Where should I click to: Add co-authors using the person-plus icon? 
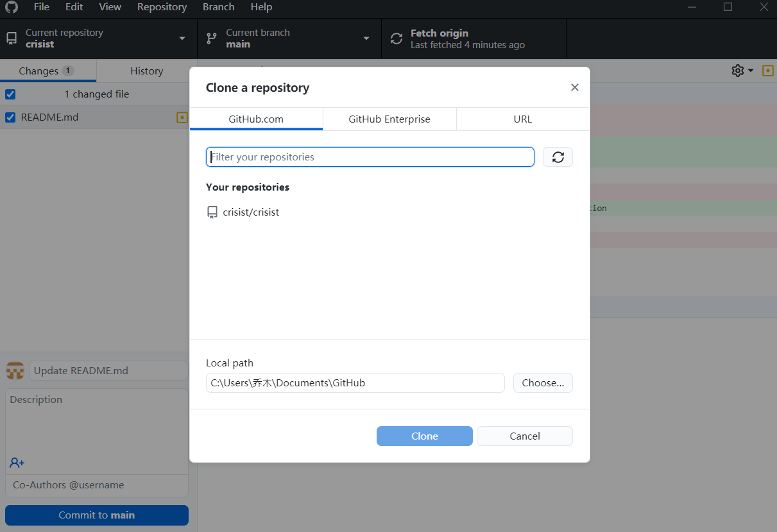[x=17, y=463]
